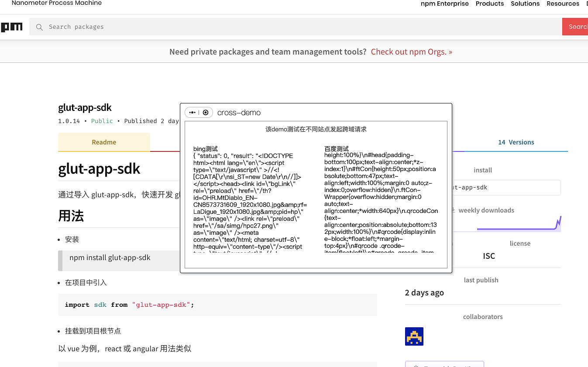Viewport: 588px width, 367px height.
Task: Click the 该demo测试在不同站点发起跨域请求 heading
Action: coord(316,129)
